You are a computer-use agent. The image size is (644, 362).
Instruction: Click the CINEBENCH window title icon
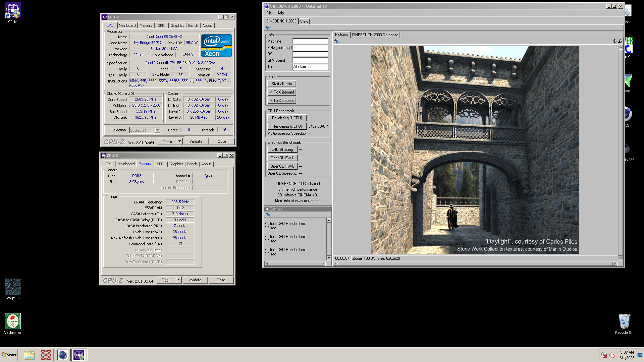click(267, 6)
